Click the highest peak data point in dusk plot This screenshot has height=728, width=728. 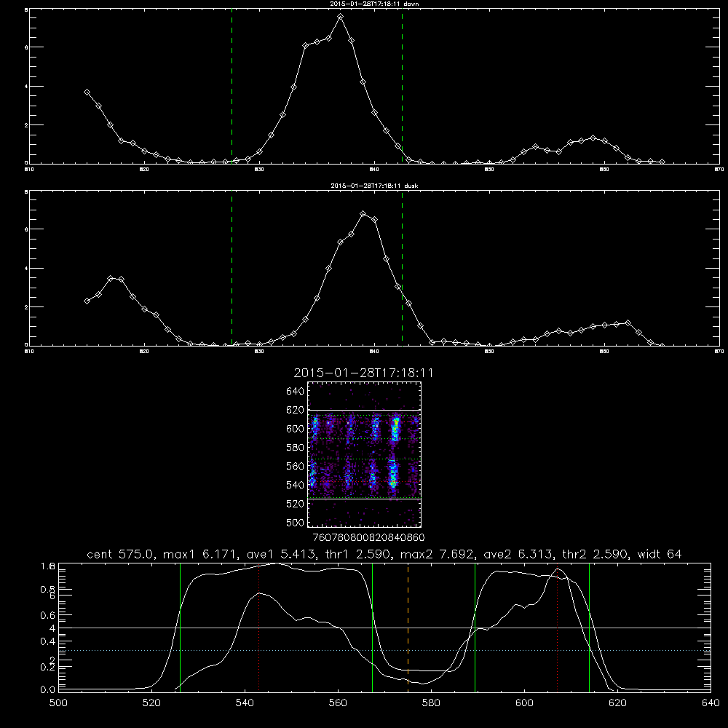click(x=363, y=214)
